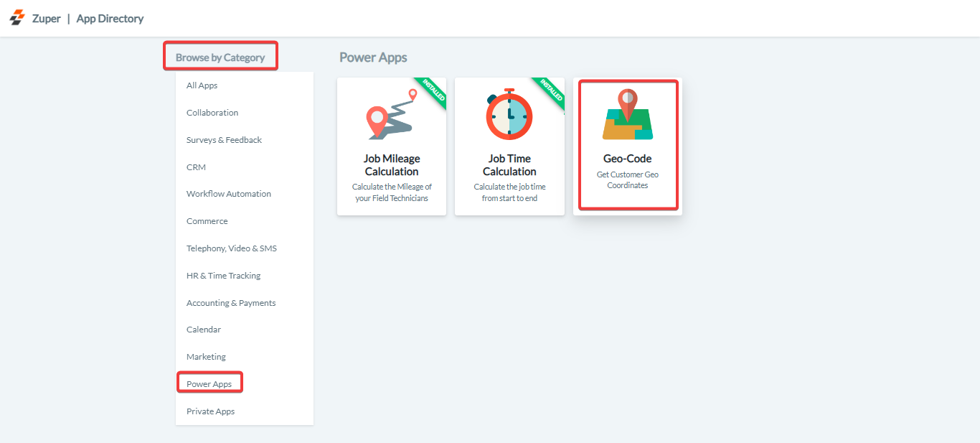The height and width of the screenshot is (443, 980).
Task: Open Workflow Automation category
Action: tap(229, 194)
